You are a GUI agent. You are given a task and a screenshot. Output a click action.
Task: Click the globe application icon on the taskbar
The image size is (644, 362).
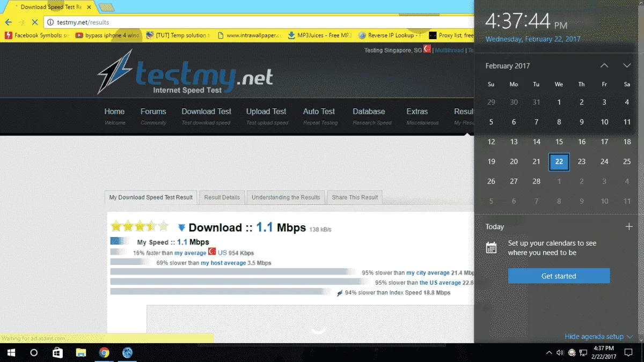click(127, 352)
